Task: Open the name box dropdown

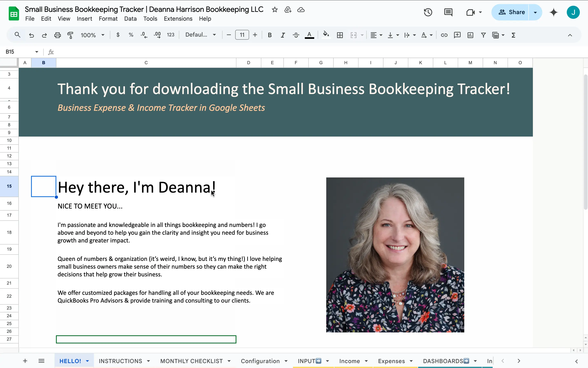Action: [x=37, y=52]
